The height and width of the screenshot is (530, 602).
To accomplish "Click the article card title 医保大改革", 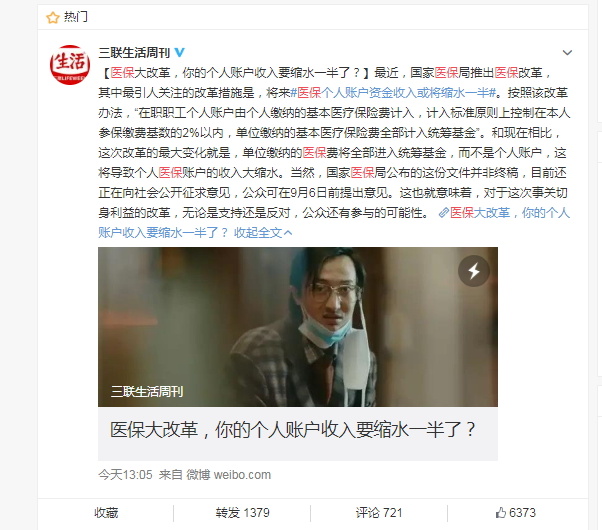I will point(293,430).
